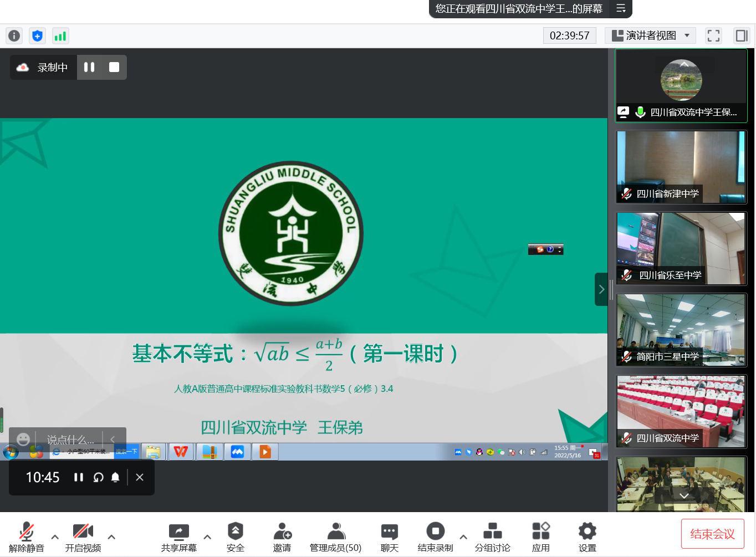This screenshot has width=756, height=557.
Task: Pause the cloud recording
Action: click(89, 67)
